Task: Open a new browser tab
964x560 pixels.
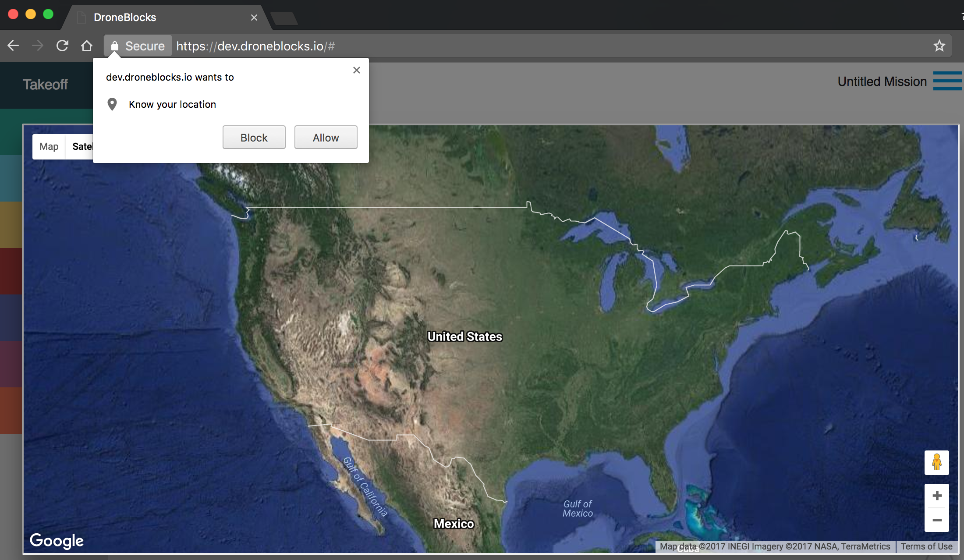Action: pos(284,19)
